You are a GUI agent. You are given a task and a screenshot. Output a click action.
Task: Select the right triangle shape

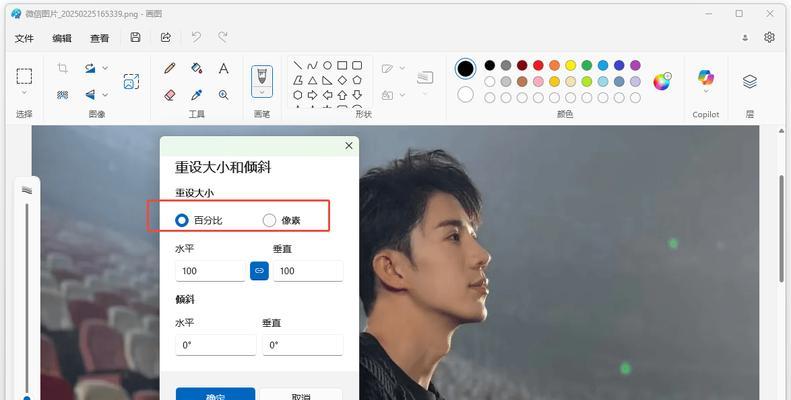click(x=327, y=80)
